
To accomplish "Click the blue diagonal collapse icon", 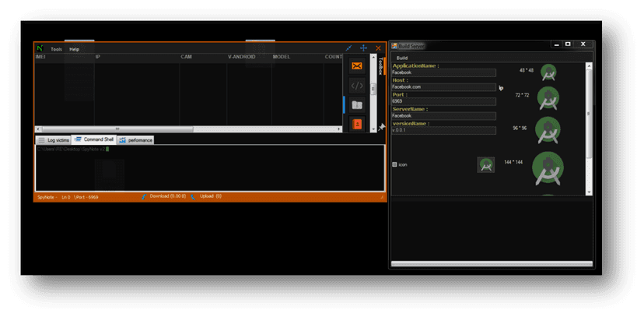I will click(348, 48).
